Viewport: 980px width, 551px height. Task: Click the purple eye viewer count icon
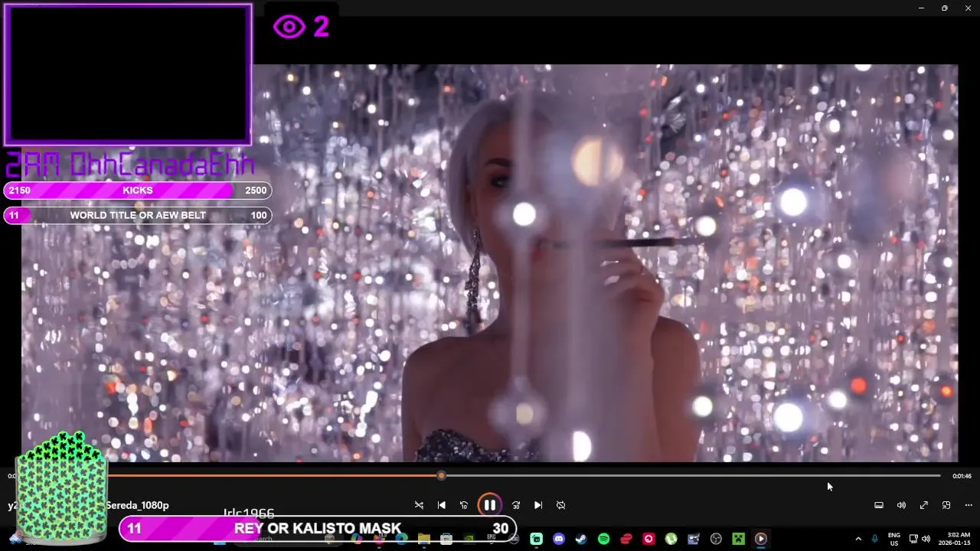289,28
